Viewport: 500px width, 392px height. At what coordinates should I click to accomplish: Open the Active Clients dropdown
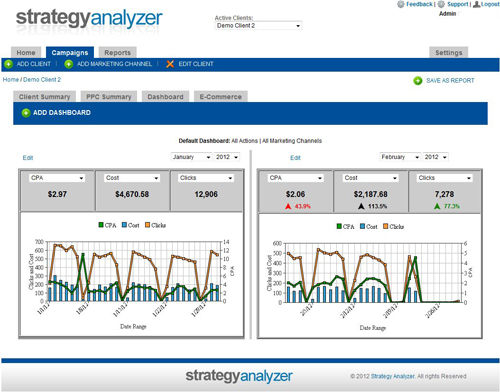(258, 26)
